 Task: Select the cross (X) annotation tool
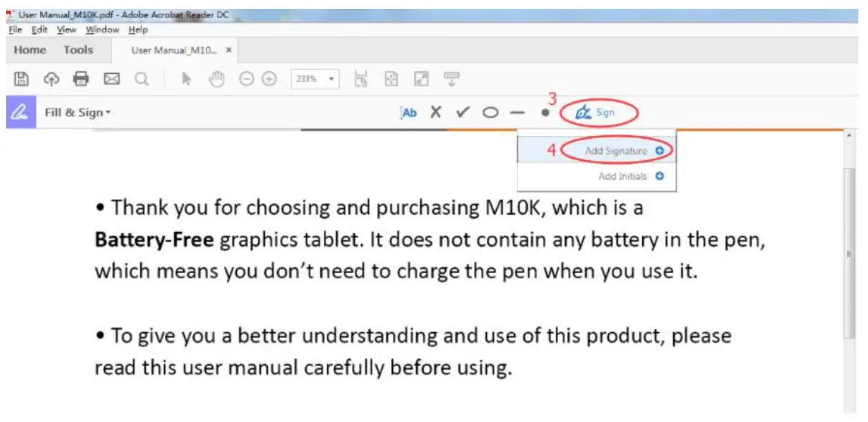(x=436, y=112)
